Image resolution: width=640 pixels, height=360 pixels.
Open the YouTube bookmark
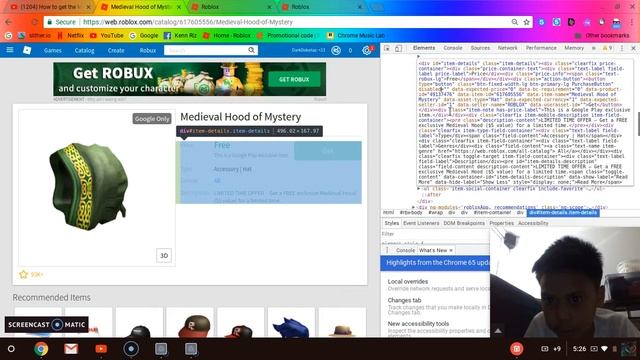(x=107, y=36)
